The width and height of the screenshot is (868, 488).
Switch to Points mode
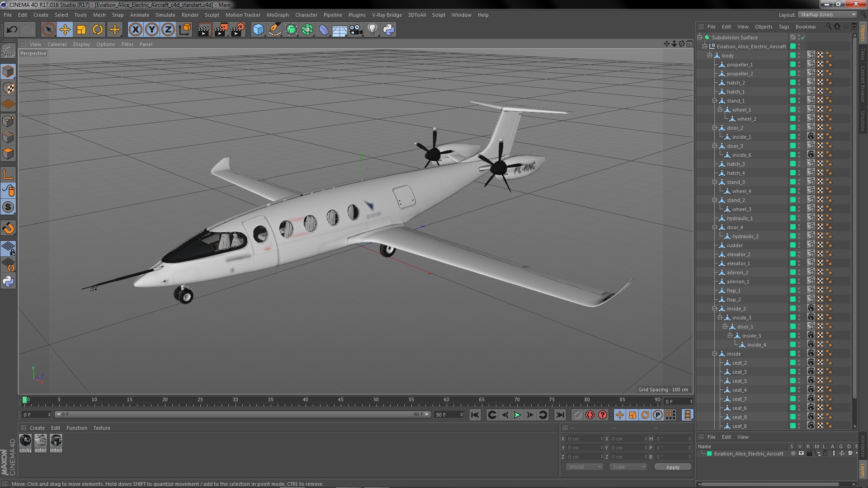point(8,121)
